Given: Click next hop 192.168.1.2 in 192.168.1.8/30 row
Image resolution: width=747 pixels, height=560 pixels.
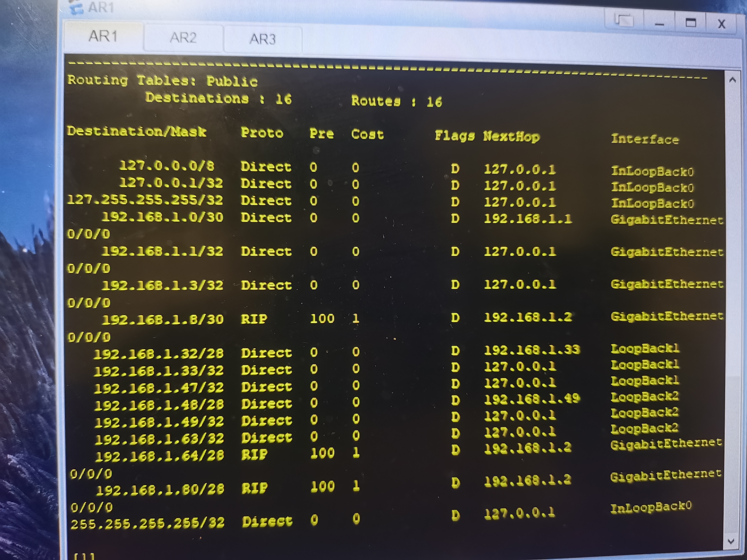Looking at the screenshot, I should pyautogui.click(x=528, y=317).
